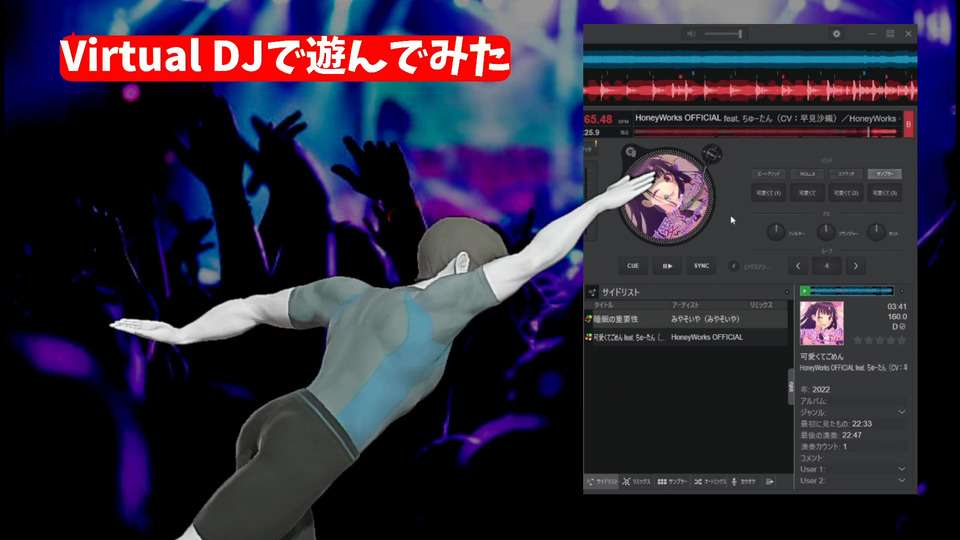
Task: Seek in the blue prelisten waveform
Action: [x=852, y=291]
